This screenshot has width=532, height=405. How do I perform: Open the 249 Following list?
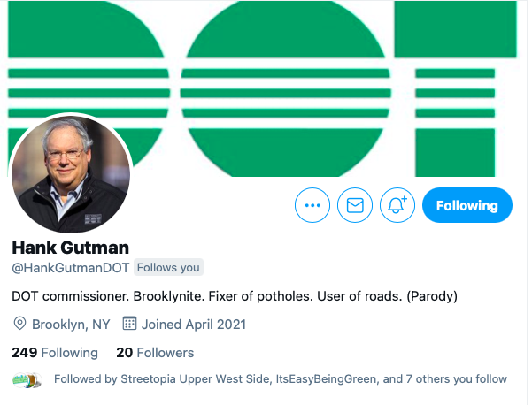pyautogui.click(x=55, y=353)
